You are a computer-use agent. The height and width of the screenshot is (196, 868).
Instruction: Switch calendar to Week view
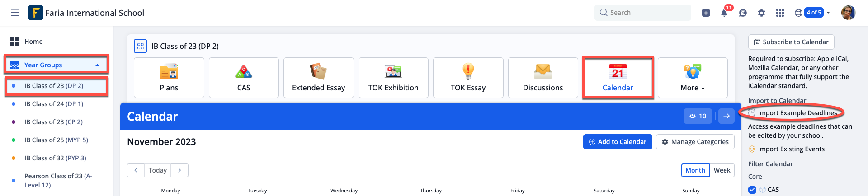(x=722, y=170)
